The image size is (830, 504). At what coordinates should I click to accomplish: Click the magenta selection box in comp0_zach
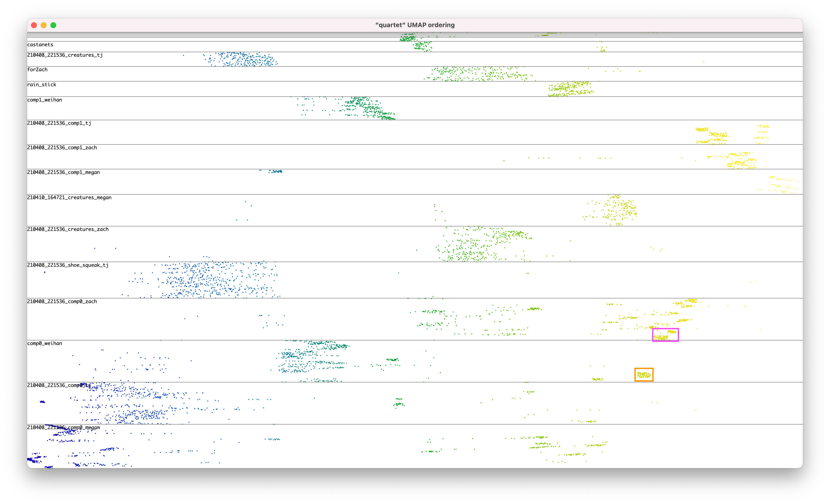pos(665,335)
